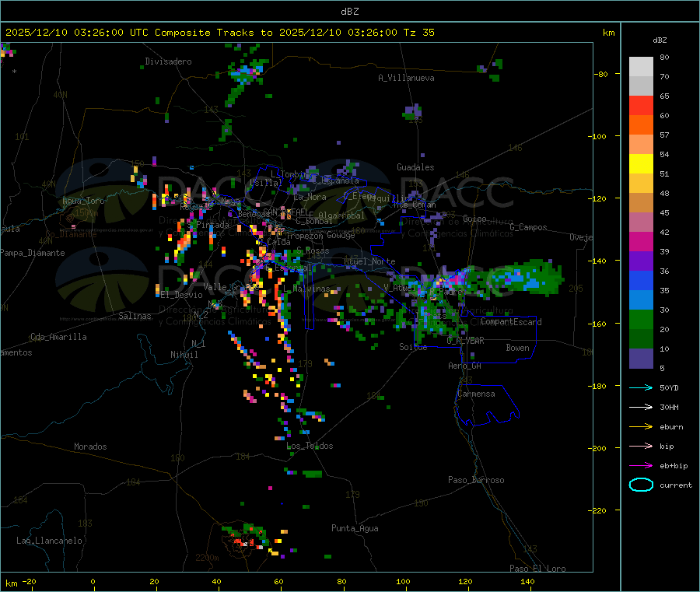Click the Lag.Llancanelo map label
The image size is (700, 592).
pos(49,541)
